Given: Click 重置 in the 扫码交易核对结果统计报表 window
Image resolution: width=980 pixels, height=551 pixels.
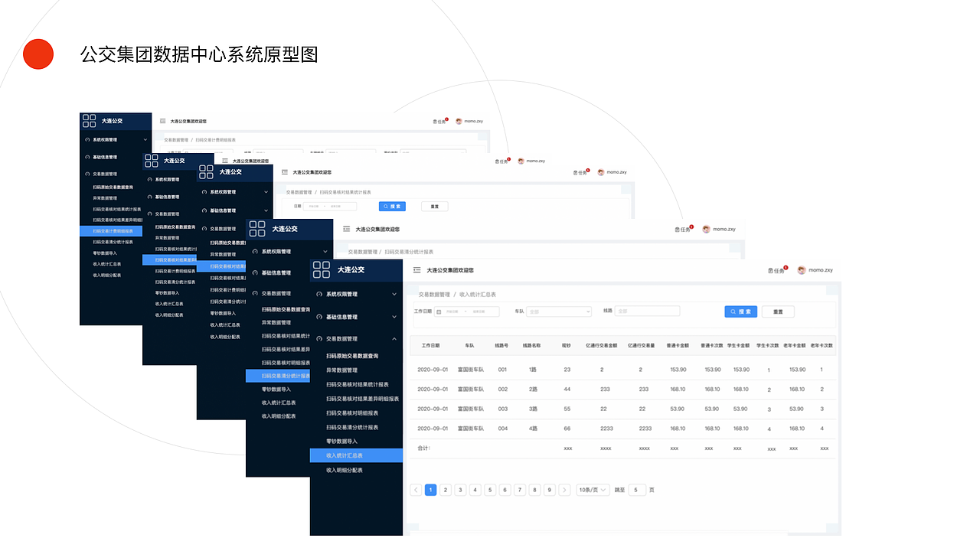Looking at the screenshot, I should click(435, 207).
